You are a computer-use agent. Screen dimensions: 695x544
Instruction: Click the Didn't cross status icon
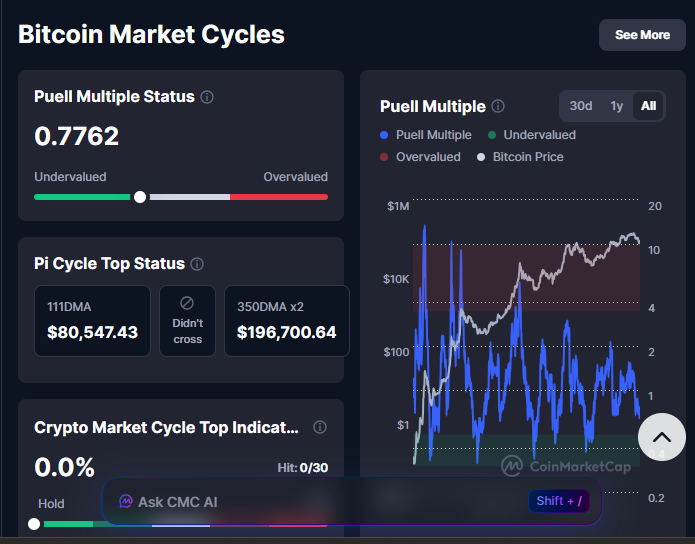tap(187, 303)
